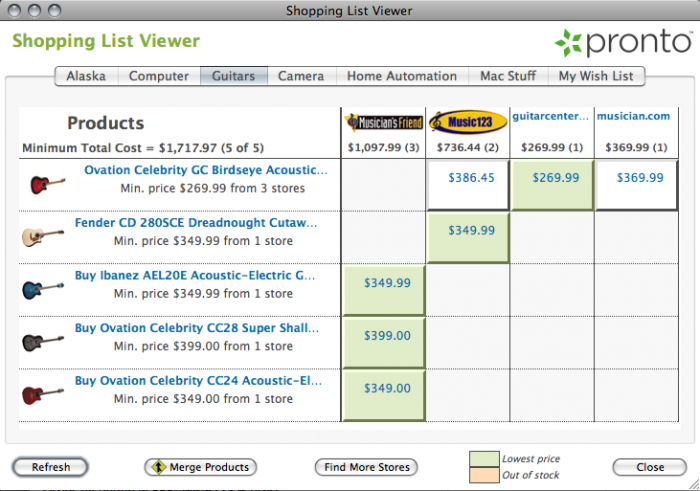The width and height of the screenshot is (700, 491).
Task: Click the Refresh button
Action: [50, 467]
